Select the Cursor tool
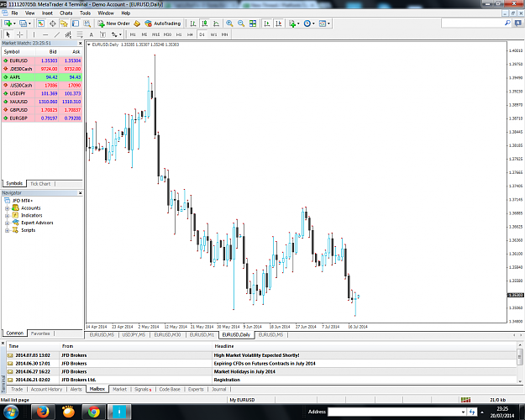Viewport: 525px width, 420px height. click(x=8, y=34)
